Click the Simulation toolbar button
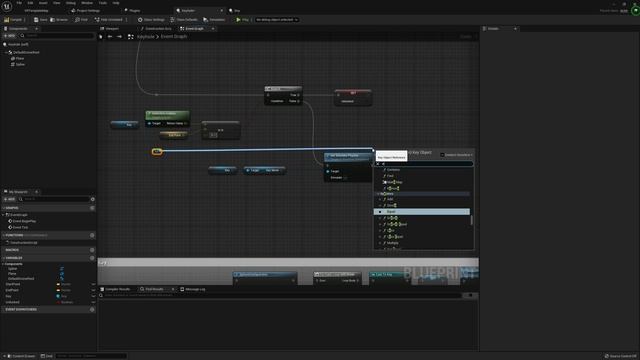 (214, 20)
